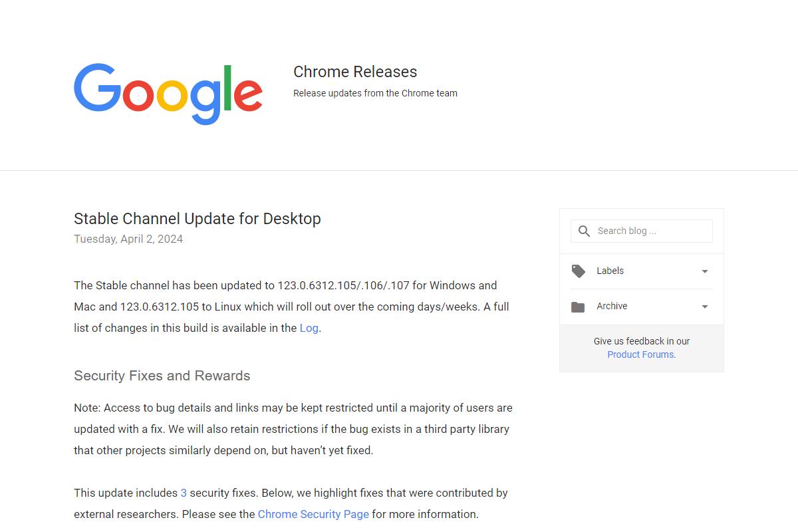Click the Google logo
Viewport: 798px width, 532px height.
168,94
